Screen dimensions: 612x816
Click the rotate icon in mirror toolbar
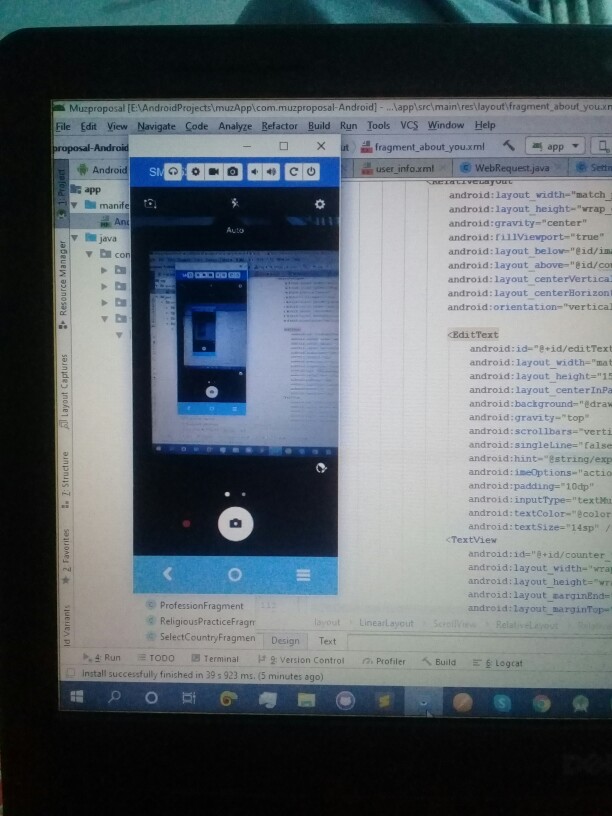point(293,172)
